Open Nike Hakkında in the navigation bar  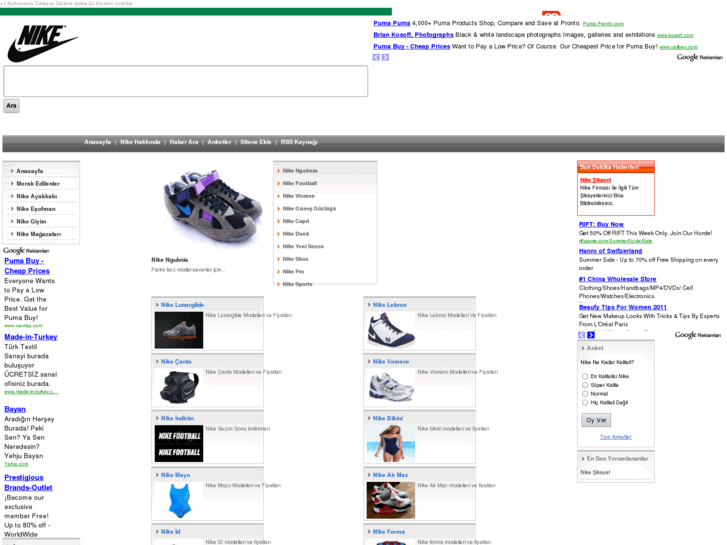click(140, 142)
